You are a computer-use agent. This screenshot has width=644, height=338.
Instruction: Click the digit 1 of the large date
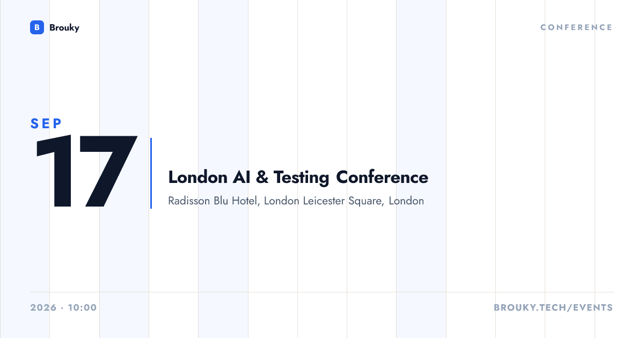click(55, 172)
